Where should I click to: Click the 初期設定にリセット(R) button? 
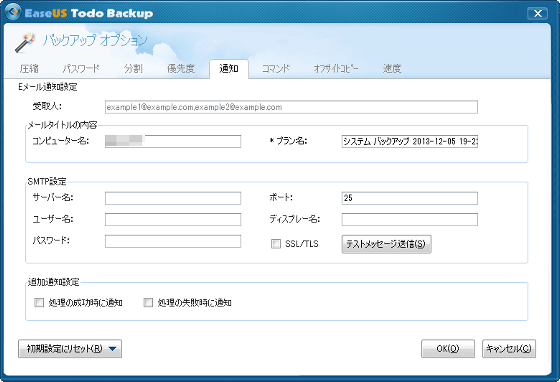70,348
